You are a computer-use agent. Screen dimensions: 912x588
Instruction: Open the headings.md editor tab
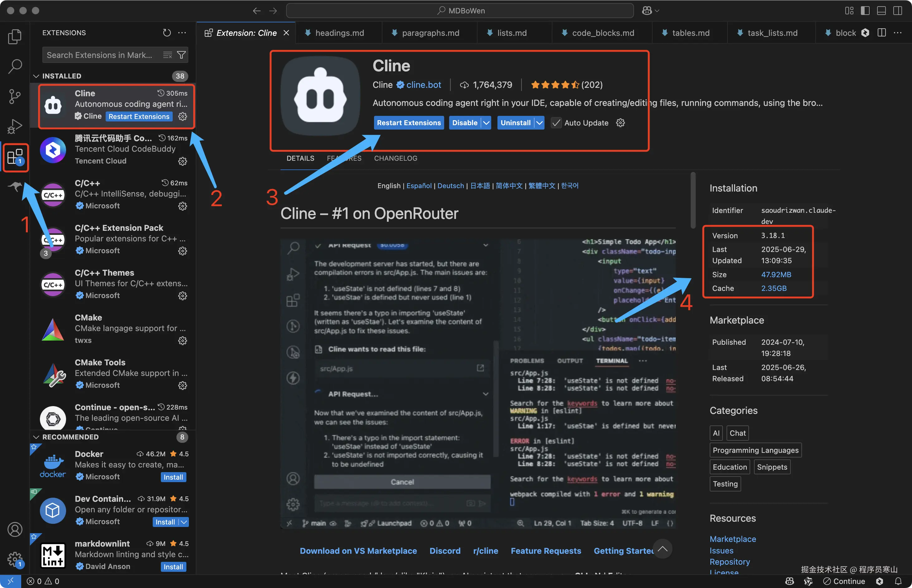point(339,33)
